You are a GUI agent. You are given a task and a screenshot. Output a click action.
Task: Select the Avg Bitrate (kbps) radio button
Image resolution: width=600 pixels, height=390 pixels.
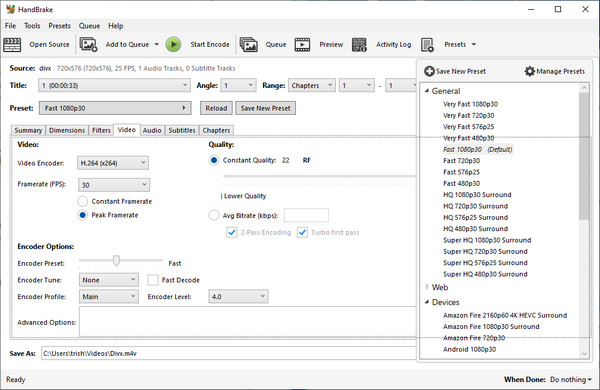pyautogui.click(x=214, y=215)
